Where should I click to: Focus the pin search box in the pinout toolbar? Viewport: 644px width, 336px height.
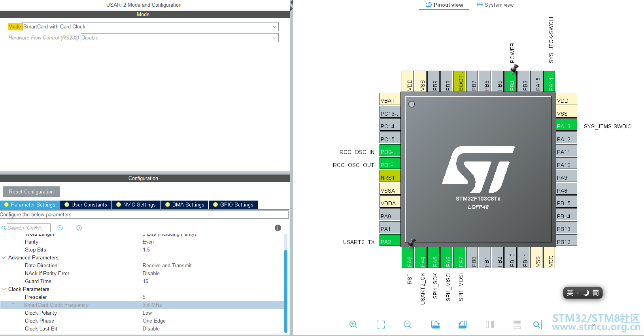569,325
